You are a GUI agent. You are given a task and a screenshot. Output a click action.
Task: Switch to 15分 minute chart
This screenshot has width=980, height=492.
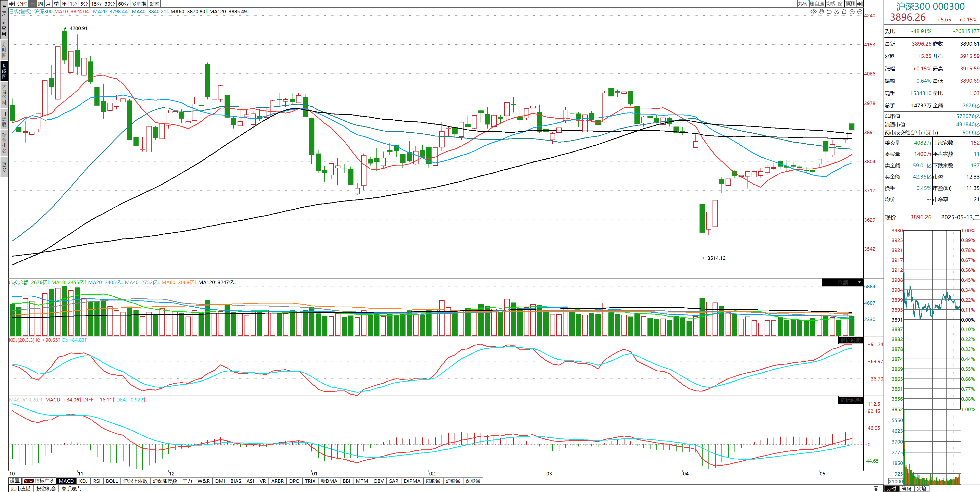pos(97,3)
